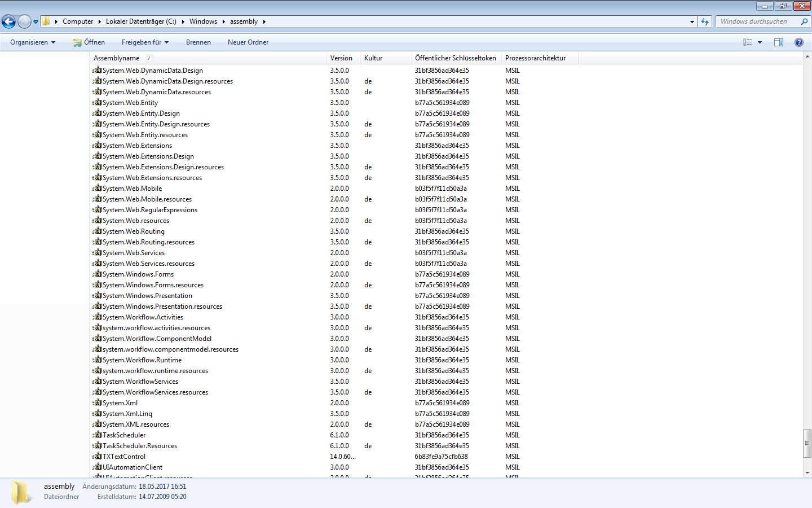Select the UIAutomationClient assembly icon
The height and width of the screenshot is (508, 812).
pos(97,467)
